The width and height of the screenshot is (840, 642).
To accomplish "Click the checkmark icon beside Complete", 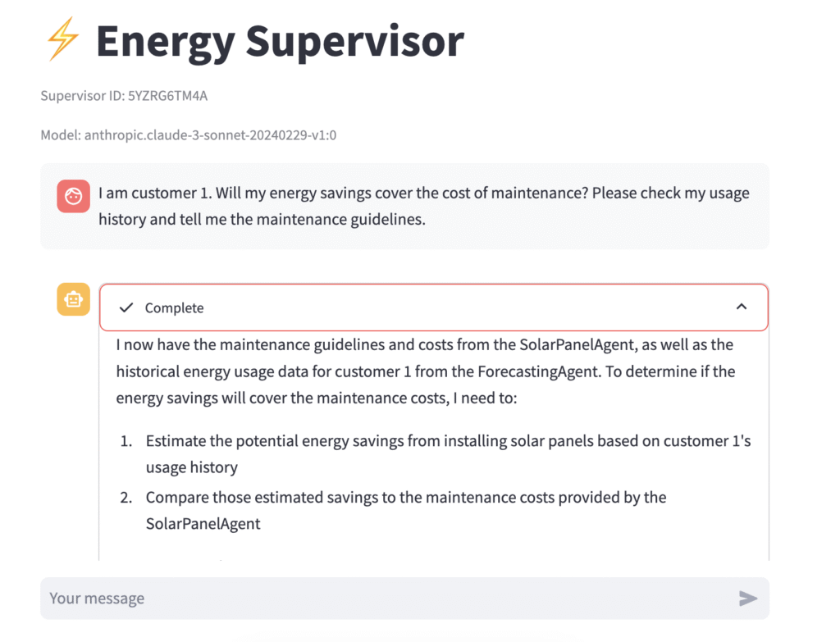I will click(x=126, y=307).
